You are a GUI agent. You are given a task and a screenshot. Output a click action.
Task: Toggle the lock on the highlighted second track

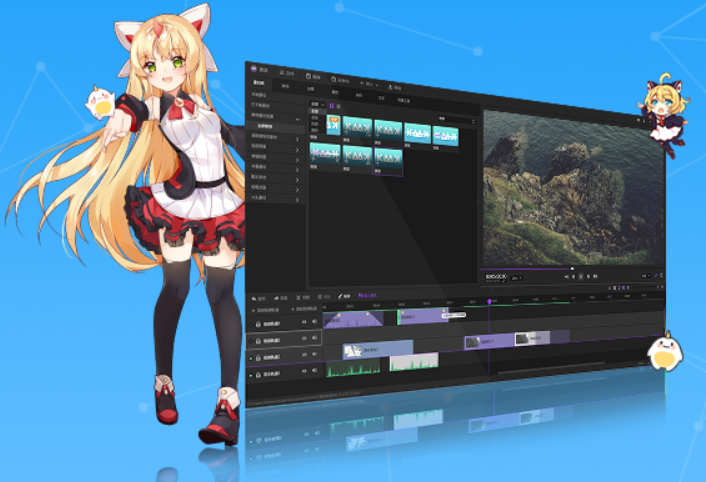258,341
